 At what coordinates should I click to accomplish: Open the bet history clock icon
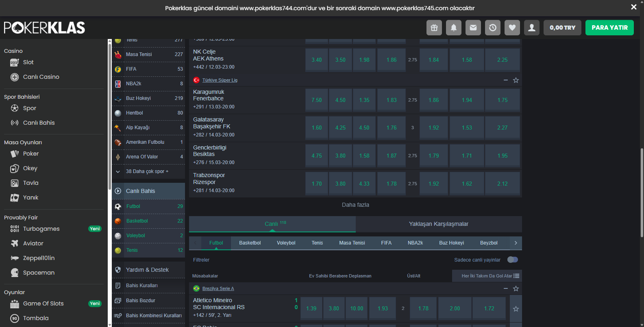point(493,28)
